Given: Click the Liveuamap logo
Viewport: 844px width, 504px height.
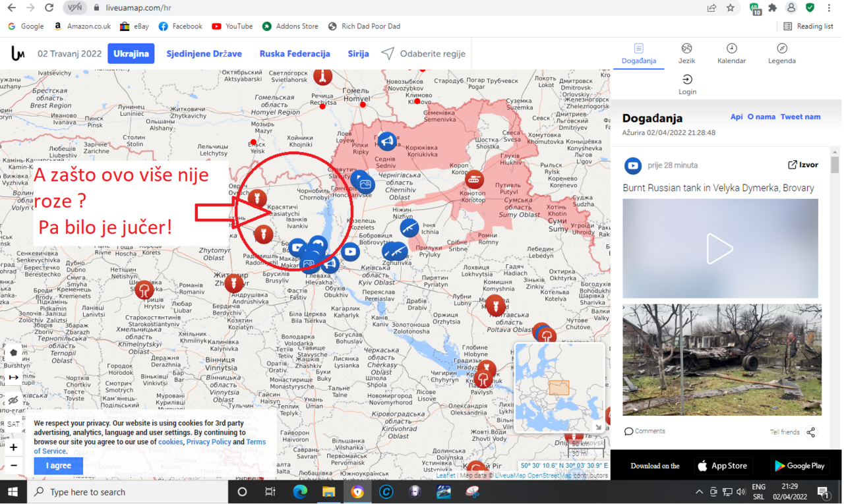Looking at the screenshot, I should point(18,53).
